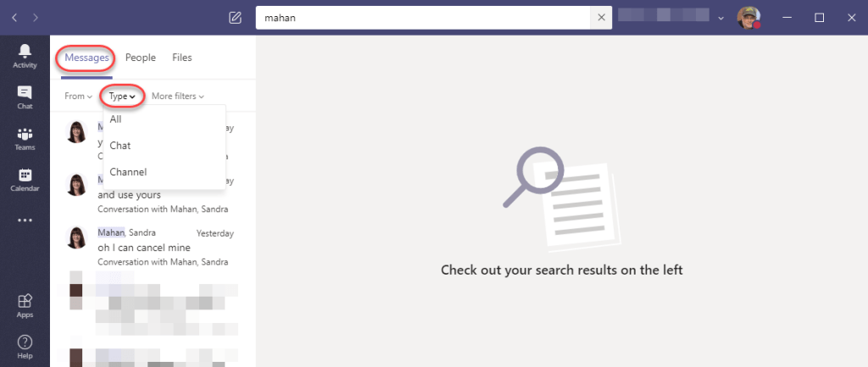The image size is (868, 367).
Task: Show more apps via ellipsis icon
Action: tap(25, 220)
